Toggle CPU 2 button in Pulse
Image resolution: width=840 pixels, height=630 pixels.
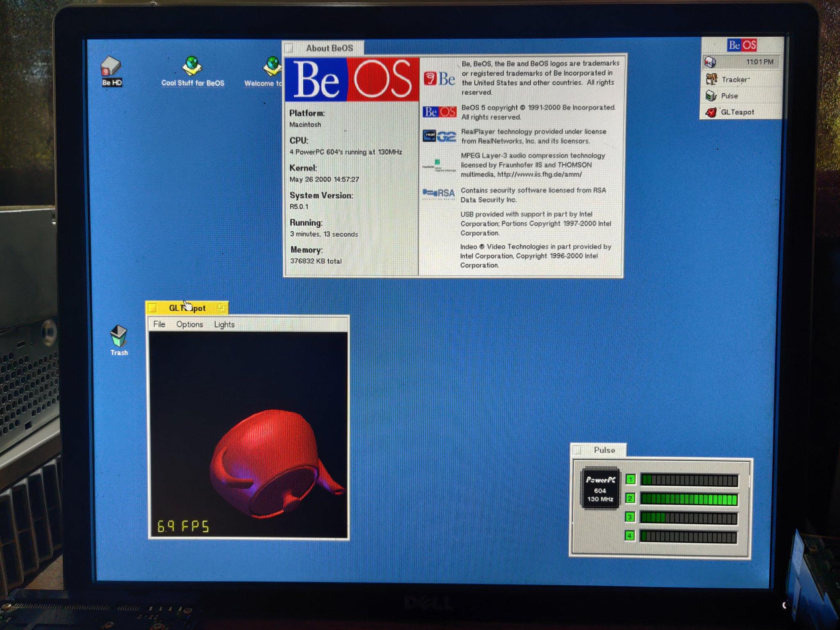pos(630,498)
